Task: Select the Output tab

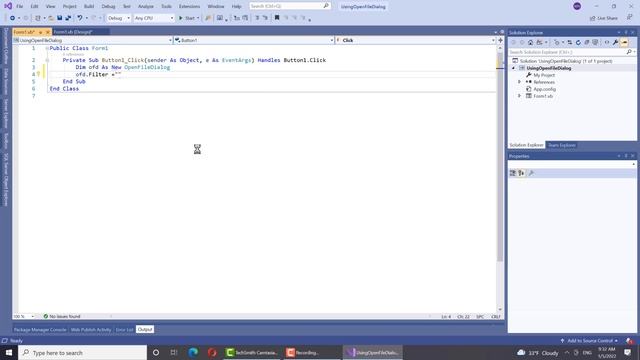Action: (x=145, y=329)
